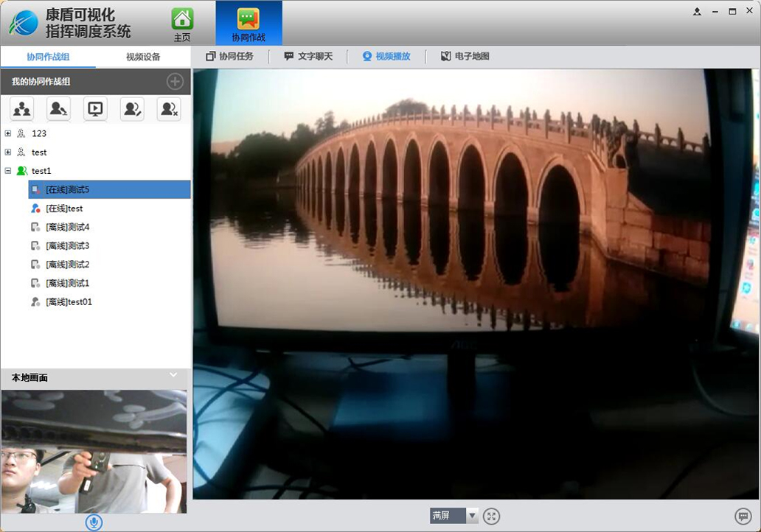Click the fullscreen expand icon below video
Viewport: 761px width, 532px height.
492,516
